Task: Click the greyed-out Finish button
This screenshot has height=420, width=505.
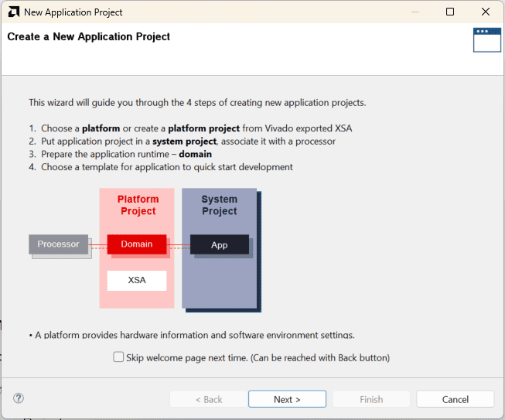Action: pos(370,399)
